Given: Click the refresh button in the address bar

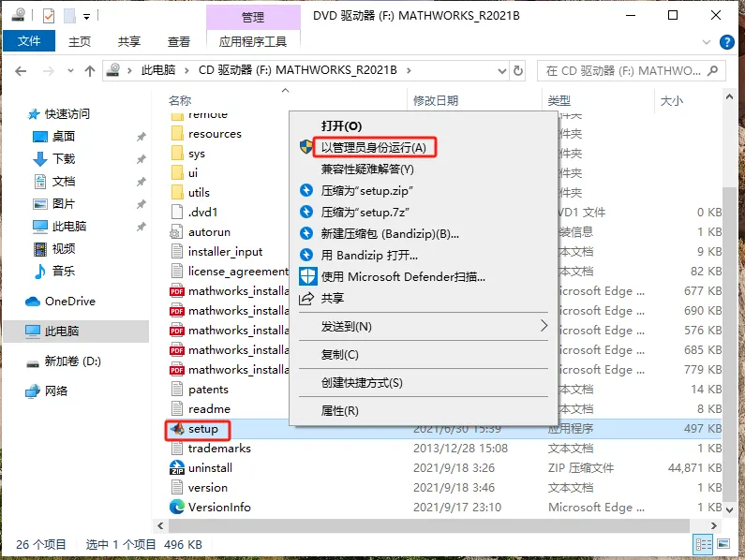Looking at the screenshot, I should [518, 71].
